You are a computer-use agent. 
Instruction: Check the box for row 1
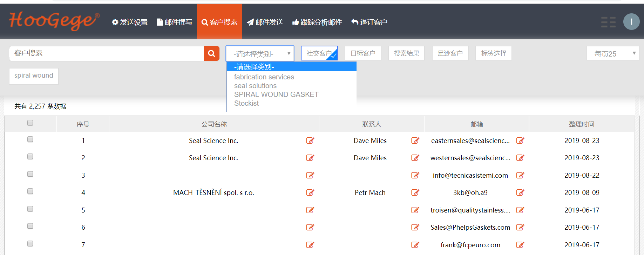30,139
